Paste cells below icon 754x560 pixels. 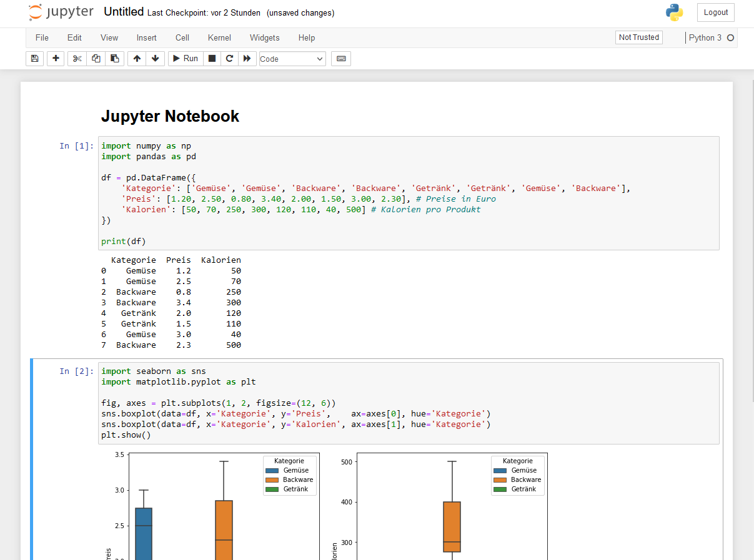[x=114, y=59]
